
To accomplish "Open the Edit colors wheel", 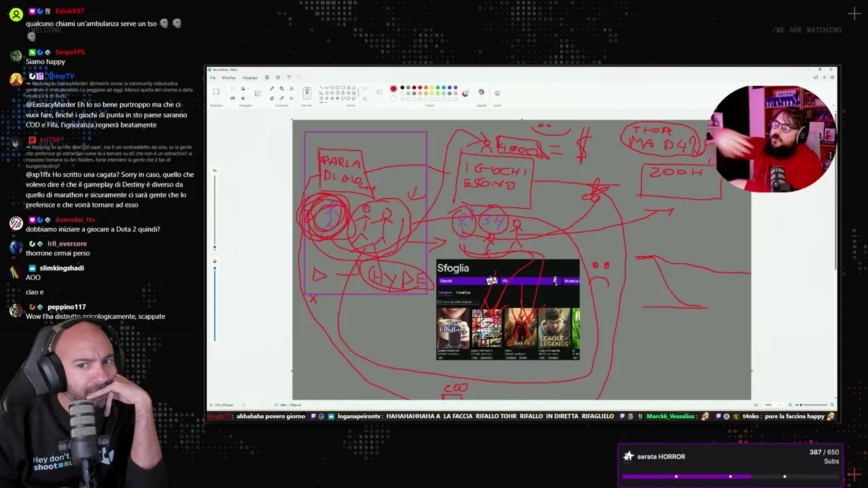I will (465, 94).
